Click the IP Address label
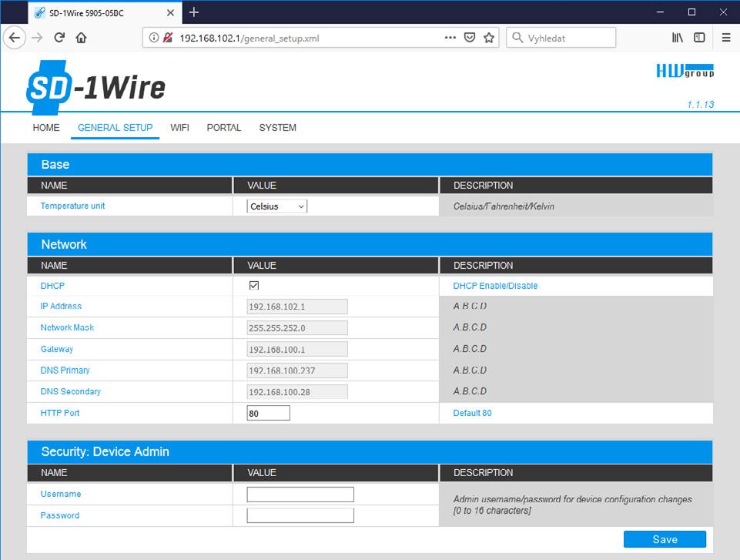The height and width of the screenshot is (560, 740). [x=61, y=306]
